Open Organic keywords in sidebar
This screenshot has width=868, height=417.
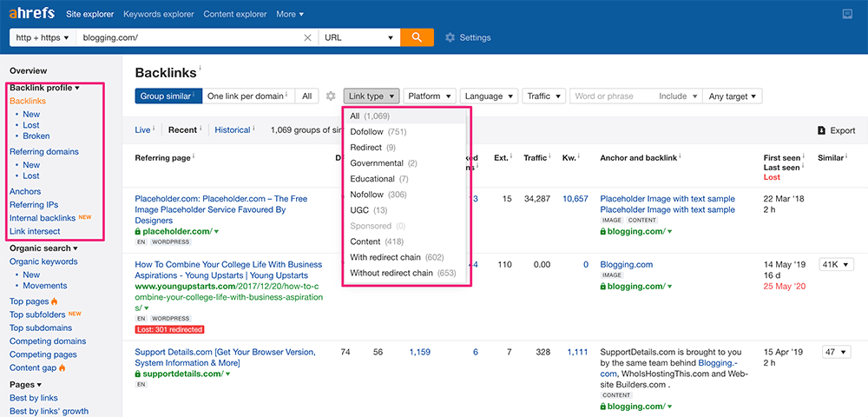[x=43, y=261]
